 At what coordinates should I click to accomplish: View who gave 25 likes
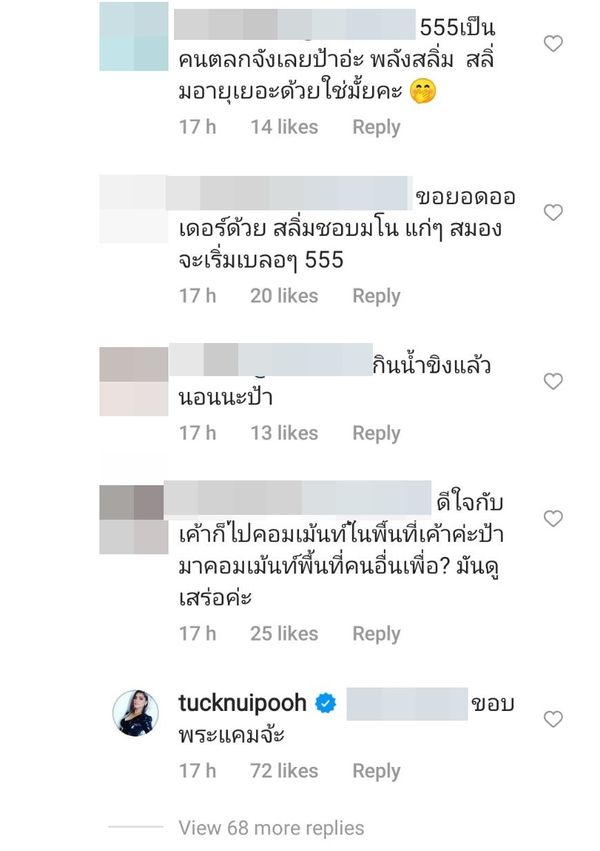point(284,633)
